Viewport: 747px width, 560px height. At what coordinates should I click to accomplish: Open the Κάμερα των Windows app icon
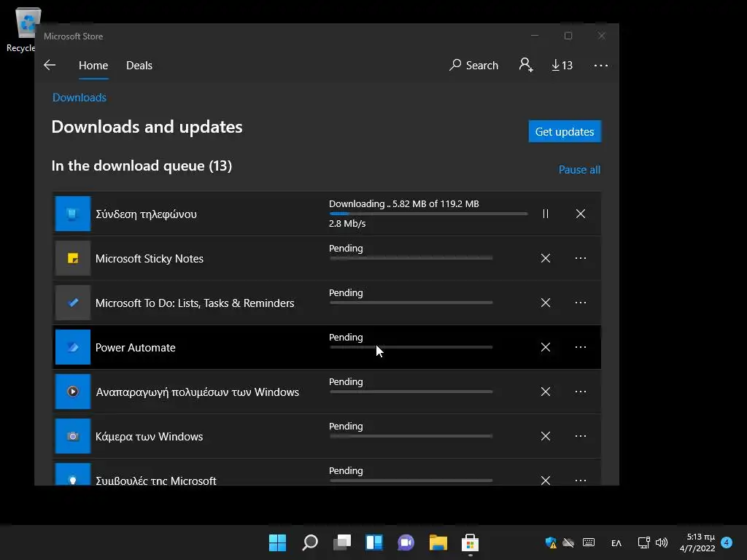click(73, 436)
